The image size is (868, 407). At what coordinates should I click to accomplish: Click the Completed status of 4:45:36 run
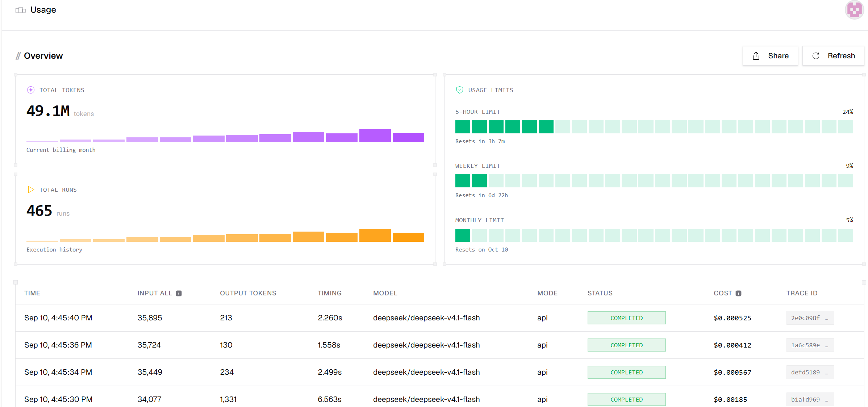click(626, 345)
